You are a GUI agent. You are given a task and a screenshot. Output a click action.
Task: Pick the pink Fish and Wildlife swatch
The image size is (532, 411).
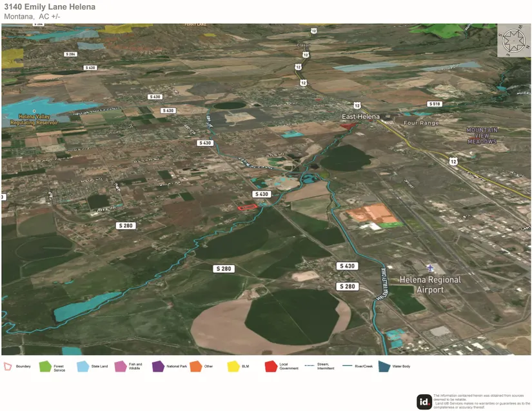120,366
